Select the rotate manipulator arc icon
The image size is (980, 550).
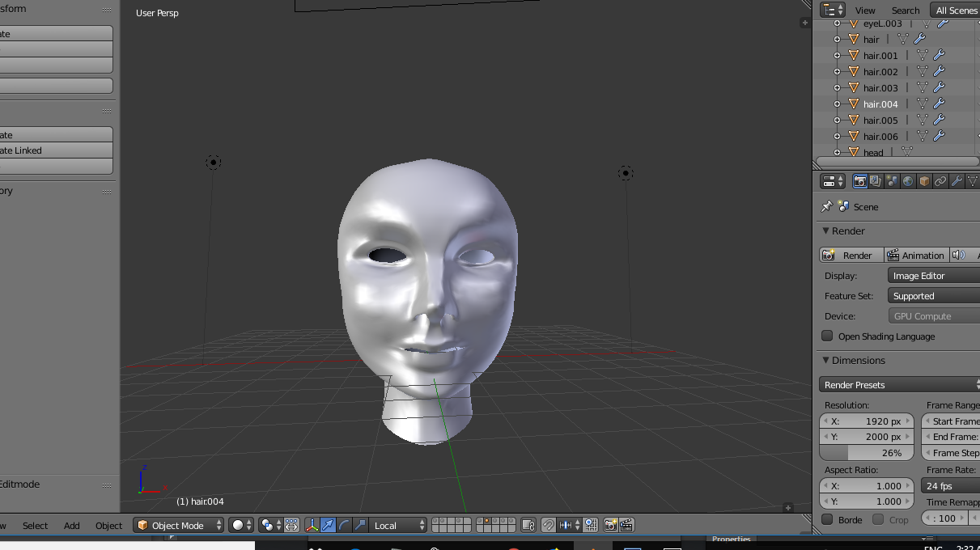click(344, 525)
